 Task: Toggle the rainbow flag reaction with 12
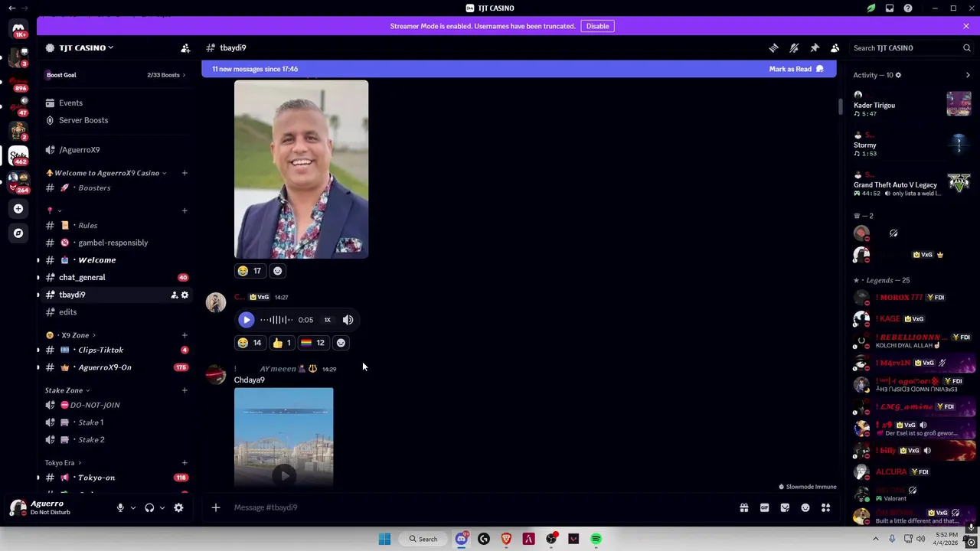point(313,343)
